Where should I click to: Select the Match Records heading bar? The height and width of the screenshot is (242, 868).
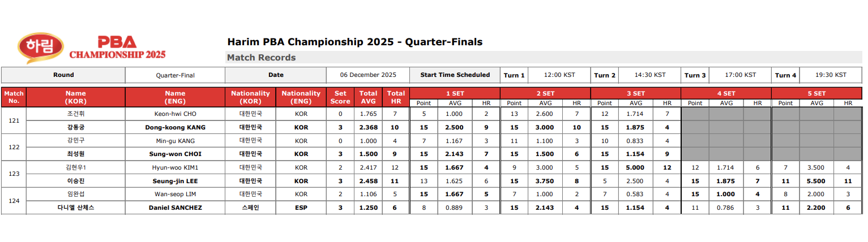click(544, 58)
